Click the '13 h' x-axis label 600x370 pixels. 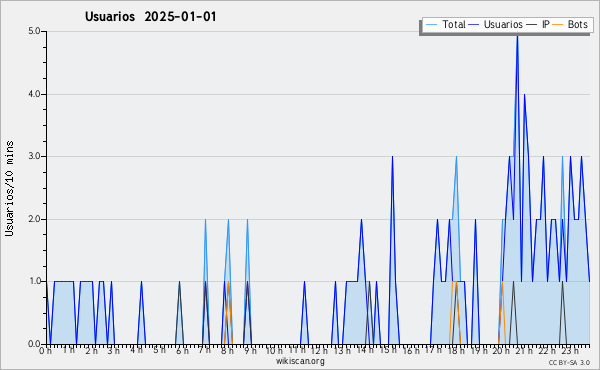[342, 351]
